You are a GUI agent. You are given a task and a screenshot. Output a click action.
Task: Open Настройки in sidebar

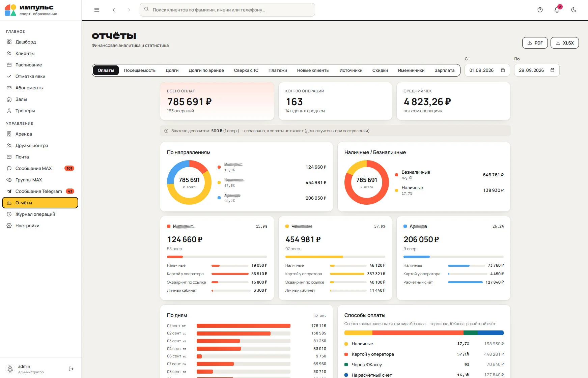[x=40, y=226]
